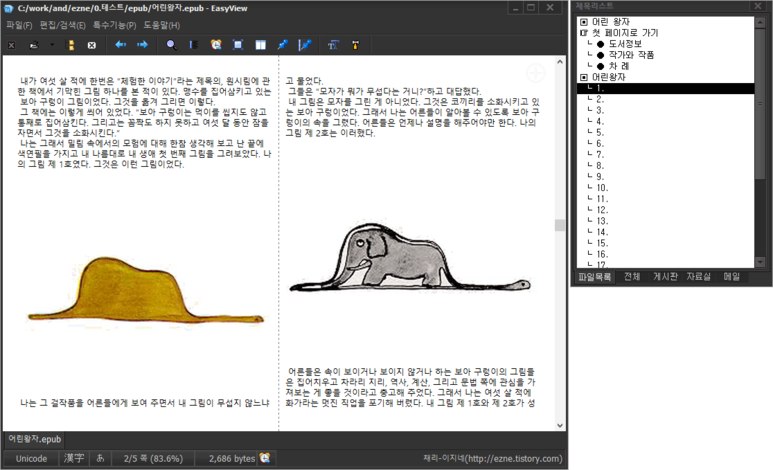Select 차 례 in the title list
Screen dimensions: 773x470
pos(619,66)
